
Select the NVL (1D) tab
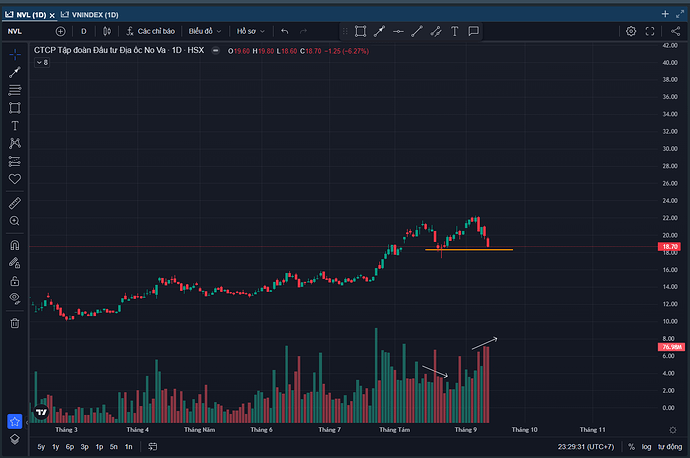[x=32, y=14]
